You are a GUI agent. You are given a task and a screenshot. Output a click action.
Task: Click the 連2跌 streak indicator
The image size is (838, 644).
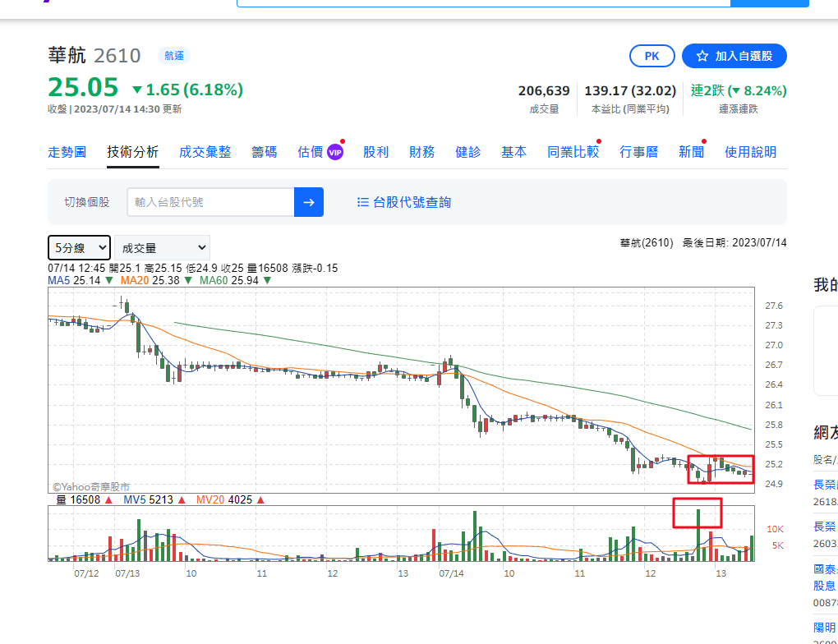(x=739, y=91)
